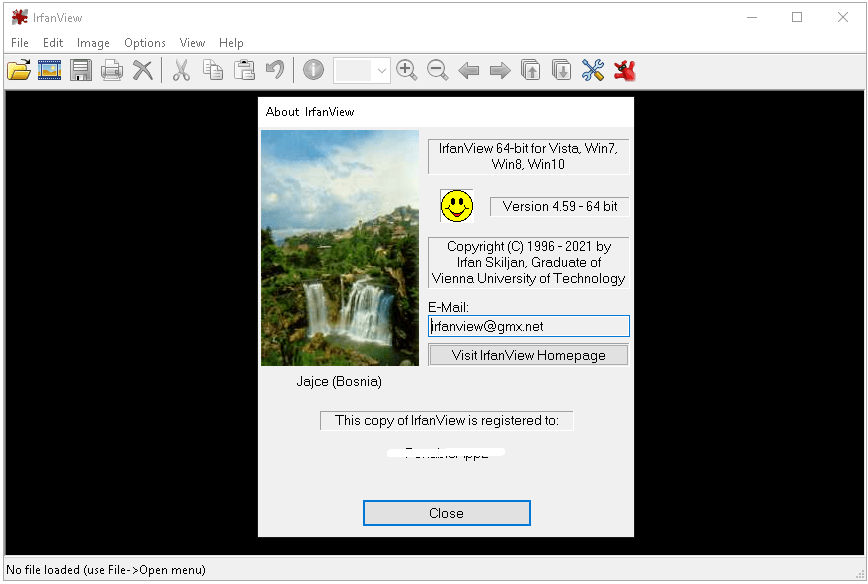Image resolution: width=868 pixels, height=584 pixels.
Task: Click the irfanview@gmx.net email field
Action: coord(529,326)
